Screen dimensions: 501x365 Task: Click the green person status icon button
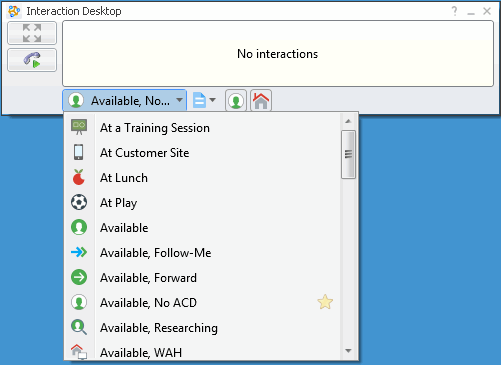click(x=236, y=100)
